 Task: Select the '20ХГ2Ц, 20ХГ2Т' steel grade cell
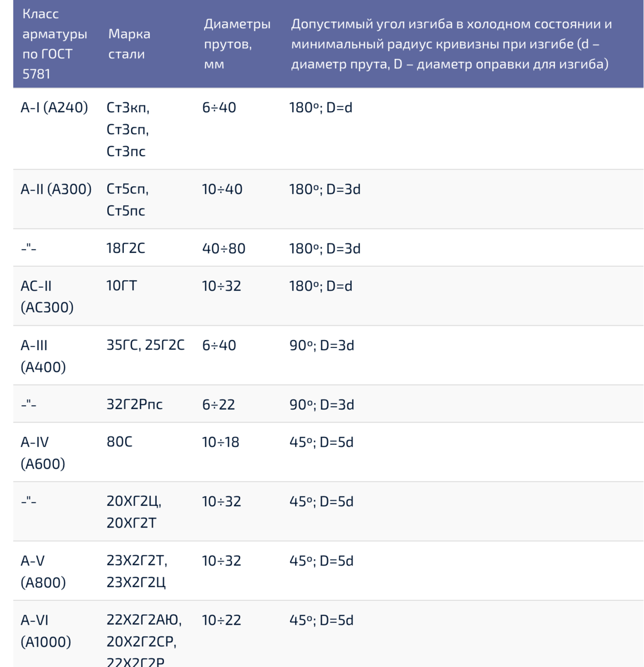coord(134,512)
